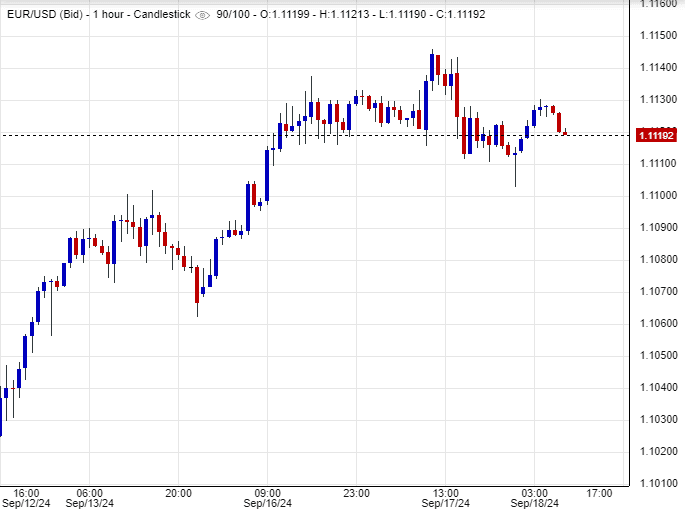Click the 1.11000 price axis label

[x=657, y=195]
